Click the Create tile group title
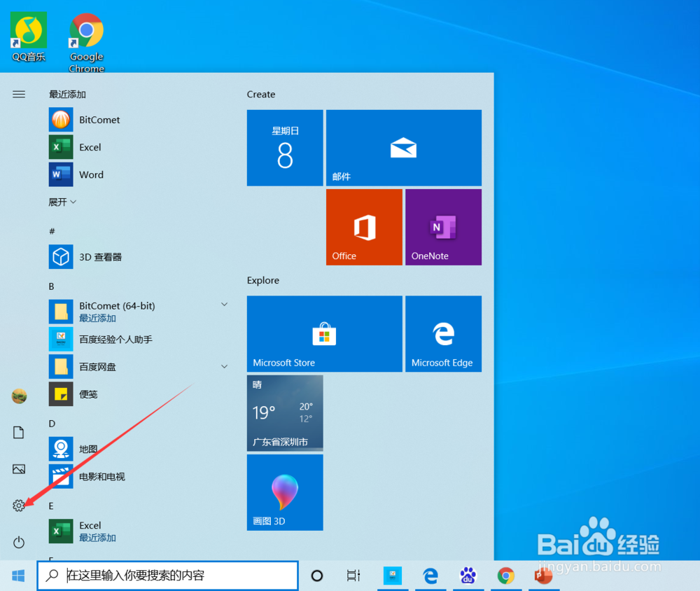 [261, 95]
